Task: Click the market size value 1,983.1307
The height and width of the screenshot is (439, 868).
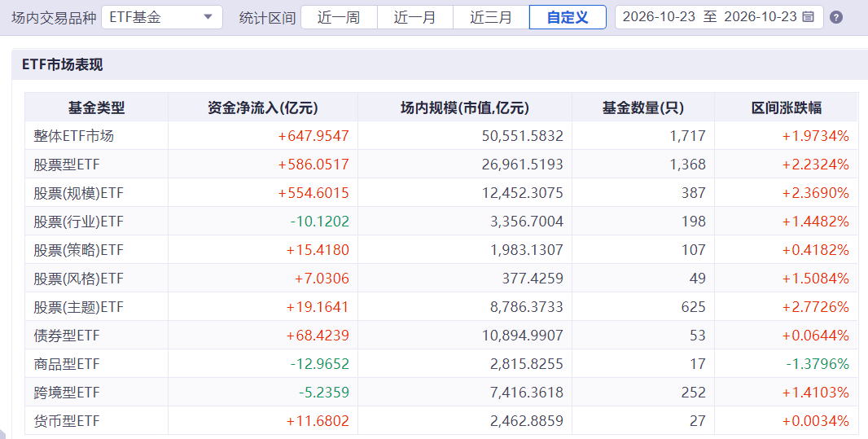Action: point(527,250)
